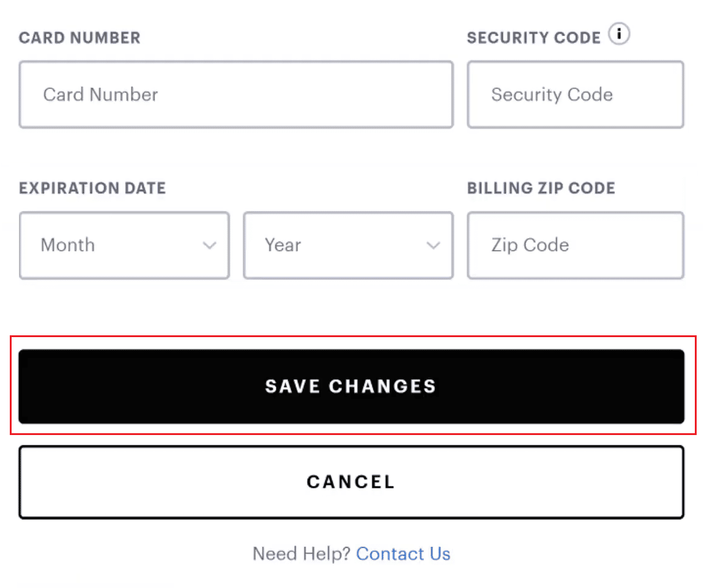This screenshot has height=588, width=704.
Task: Click the CARD NUMBER field label
Action: tap(80, 38)
